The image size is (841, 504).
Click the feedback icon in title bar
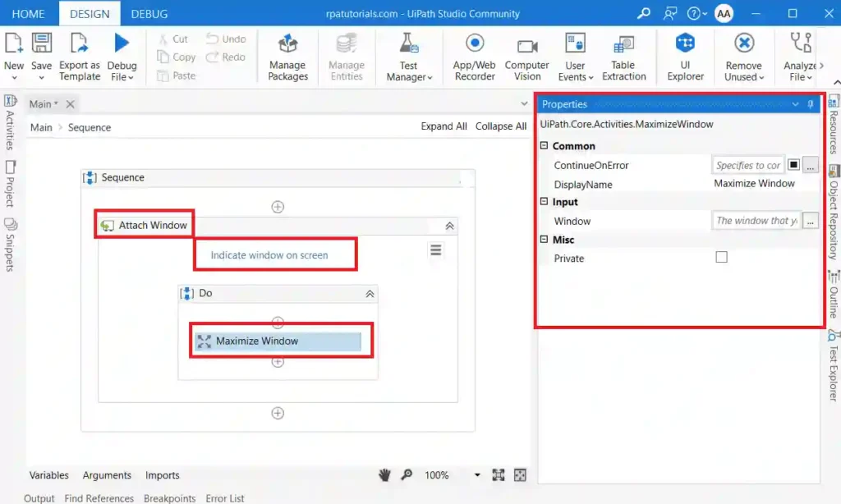[670, 13]
